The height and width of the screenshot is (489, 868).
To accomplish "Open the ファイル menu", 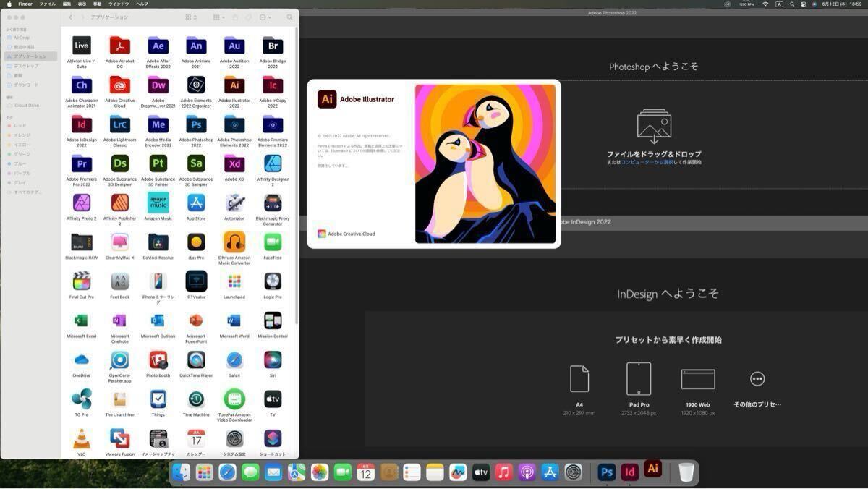I will (47, 4).
